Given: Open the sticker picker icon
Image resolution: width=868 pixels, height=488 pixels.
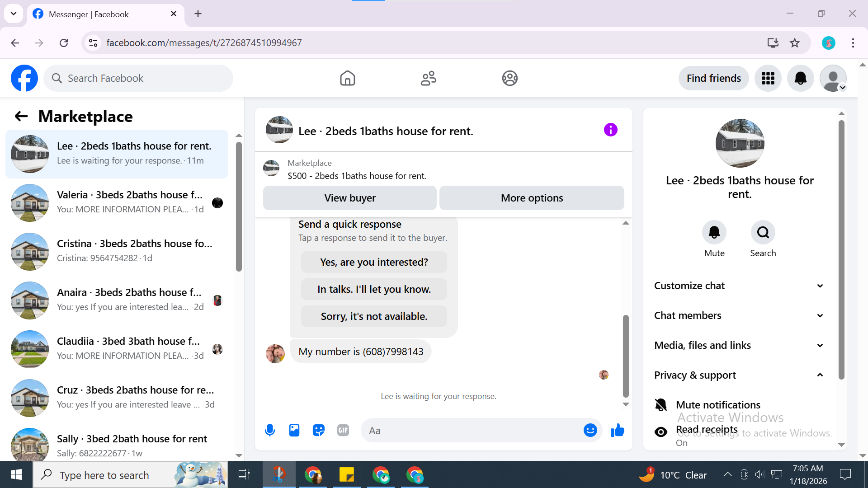Looking at the screenshot, I should pyautogui.click(x=319, y=430).
